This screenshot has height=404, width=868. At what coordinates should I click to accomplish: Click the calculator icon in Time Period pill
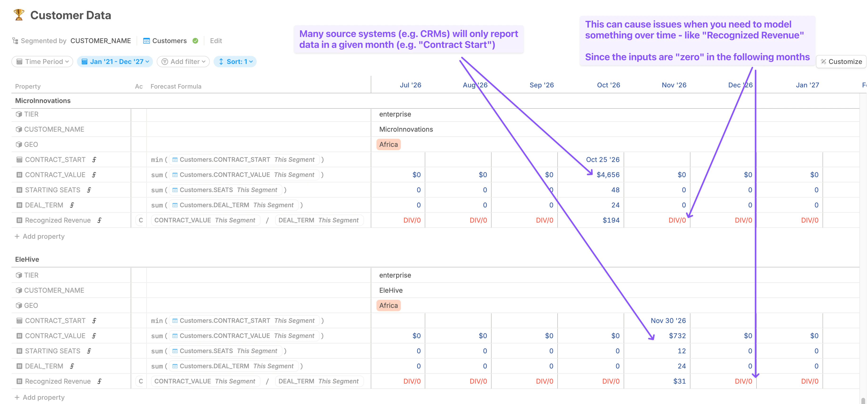click(x=20, y=61)
